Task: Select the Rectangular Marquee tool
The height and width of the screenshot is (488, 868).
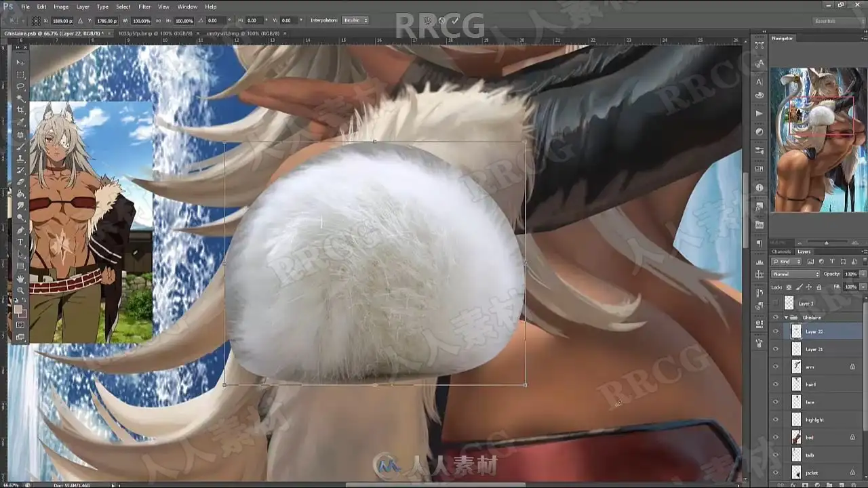Action: tap(20, 75)
